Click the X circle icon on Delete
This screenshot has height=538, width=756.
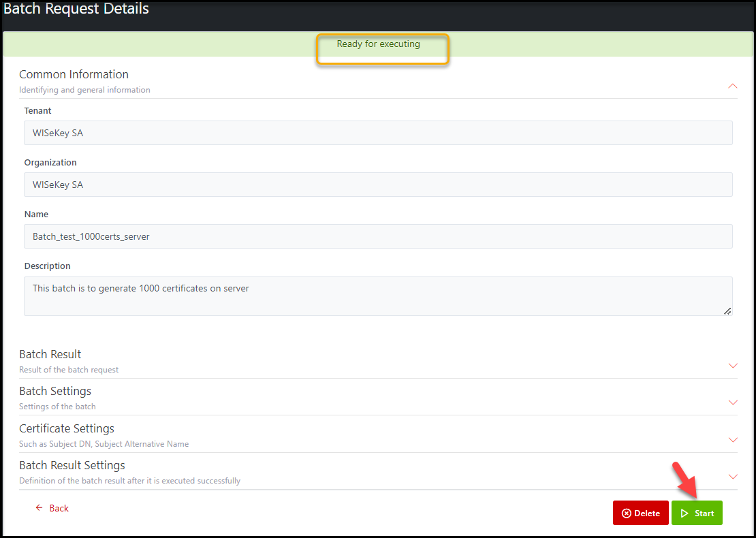[x=626, y=513]
